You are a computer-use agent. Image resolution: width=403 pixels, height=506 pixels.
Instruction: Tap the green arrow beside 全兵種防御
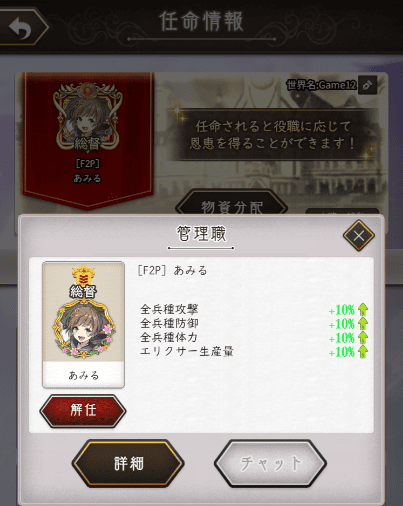pyautogui.click(x=363, y=324)
